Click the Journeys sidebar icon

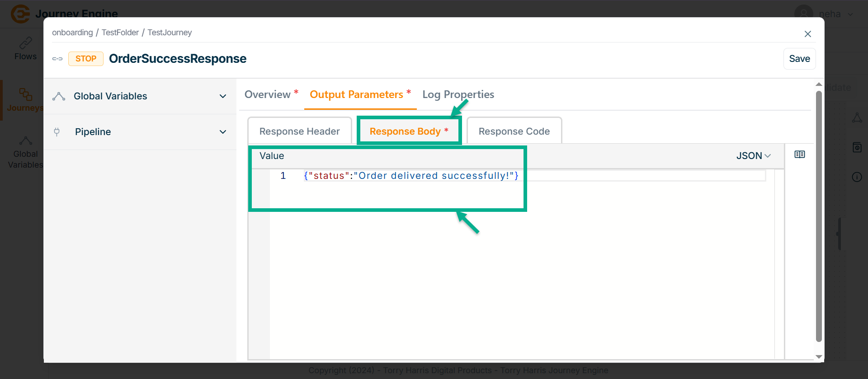[25, 94]
